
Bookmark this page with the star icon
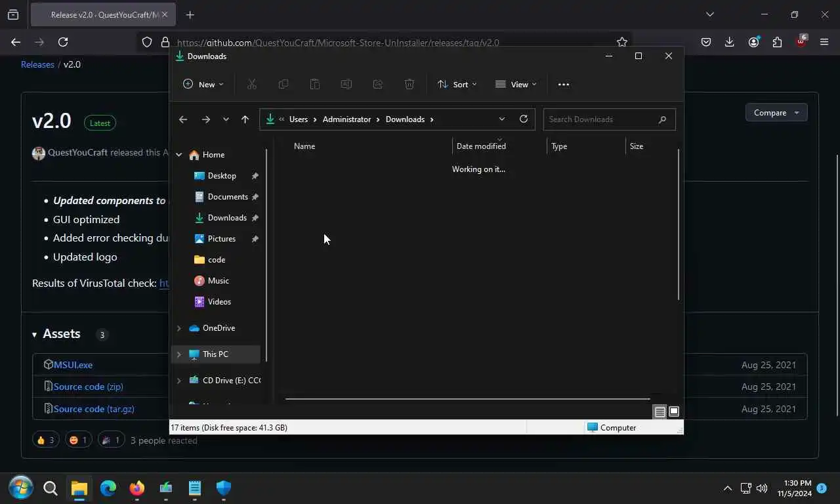point(622,42)
